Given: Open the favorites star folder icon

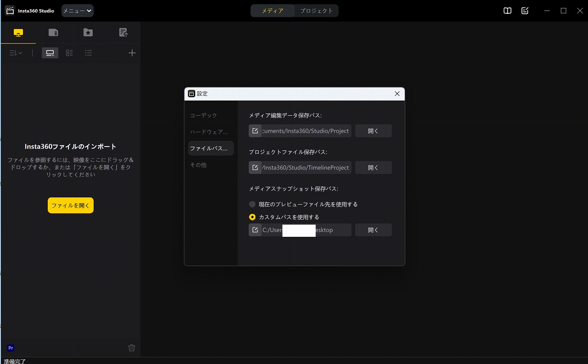Looking at the screenshot, I should click(x=88, y=33).
